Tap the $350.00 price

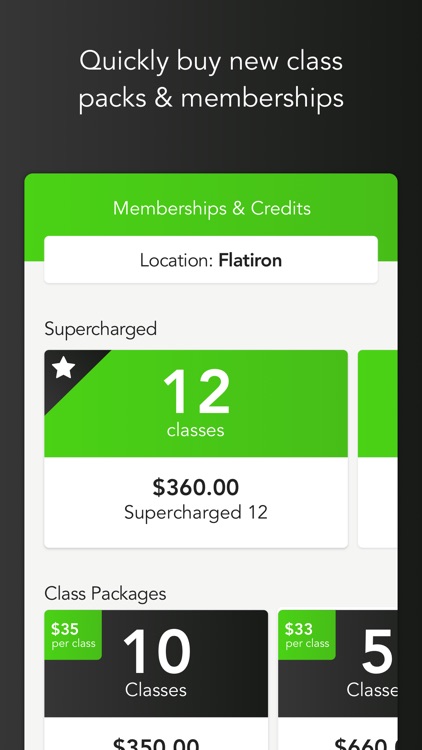pyautogui.click(x=156, y=743)
